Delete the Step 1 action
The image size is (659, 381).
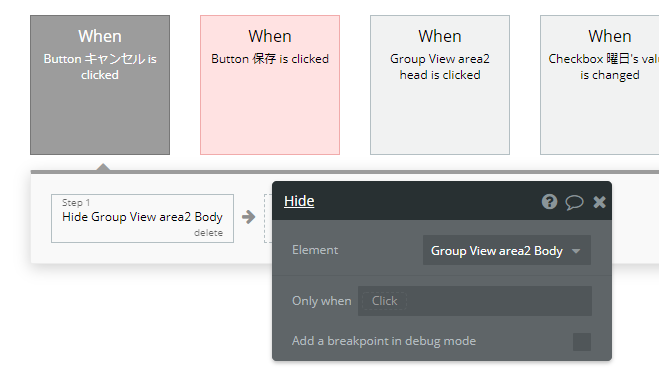click(x=208, y=233)
